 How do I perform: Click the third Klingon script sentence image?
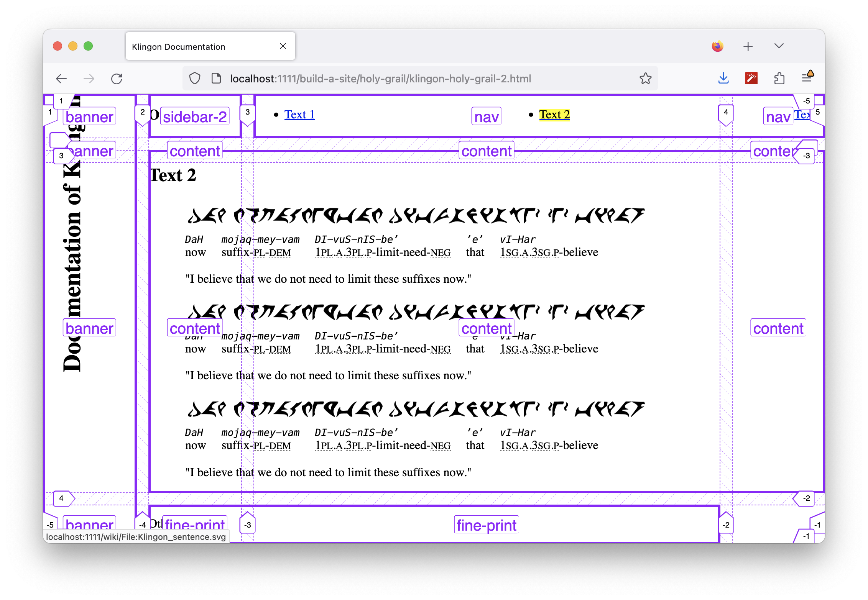coord(416,409)
